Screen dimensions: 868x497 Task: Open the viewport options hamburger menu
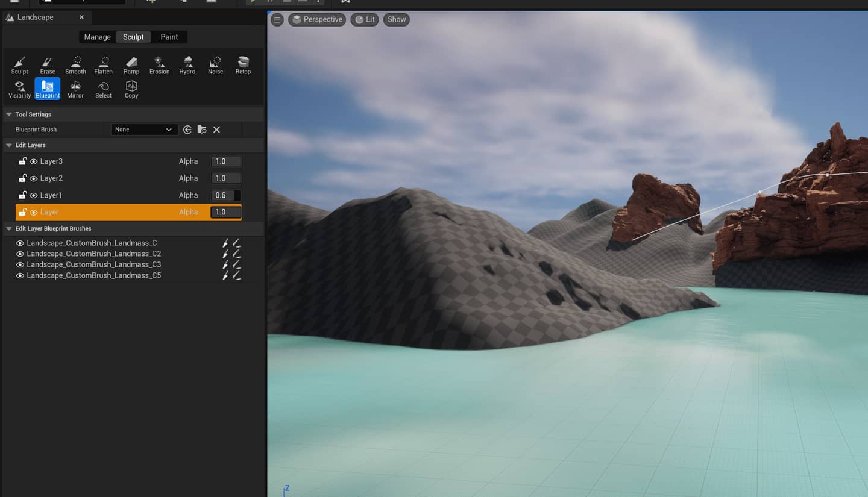[277, 20]
